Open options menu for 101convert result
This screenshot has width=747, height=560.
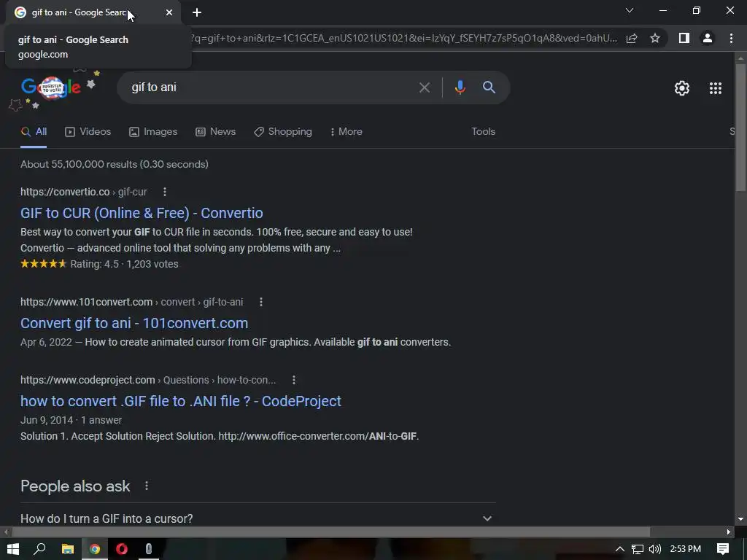[x=261, y=302]
